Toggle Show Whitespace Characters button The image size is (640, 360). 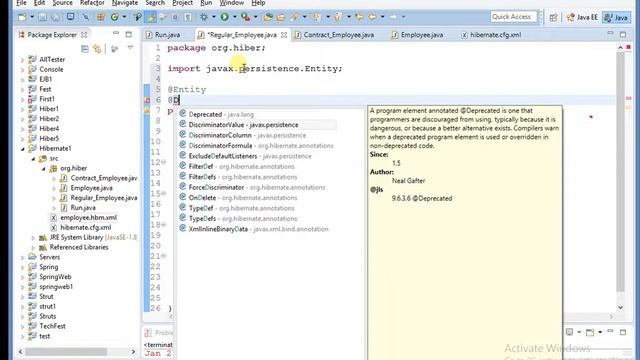(x=188, y=17)
